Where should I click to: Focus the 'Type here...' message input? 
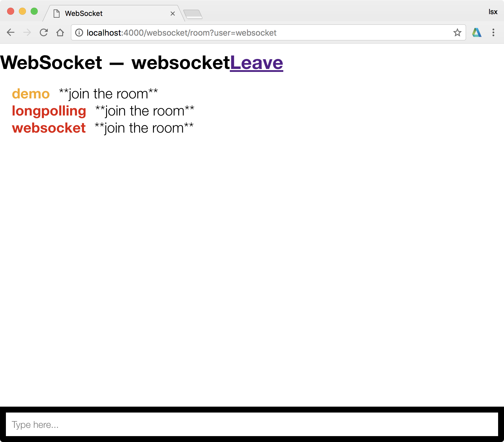pos(252,424)
